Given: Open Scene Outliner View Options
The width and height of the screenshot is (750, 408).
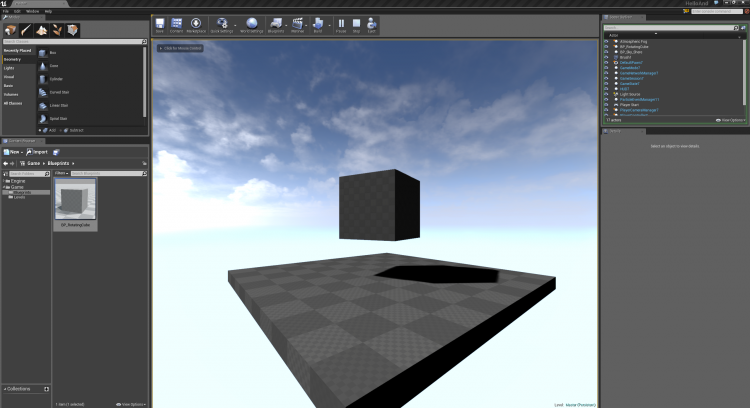Looking at the screenshot, I should [x=731, y=120].
